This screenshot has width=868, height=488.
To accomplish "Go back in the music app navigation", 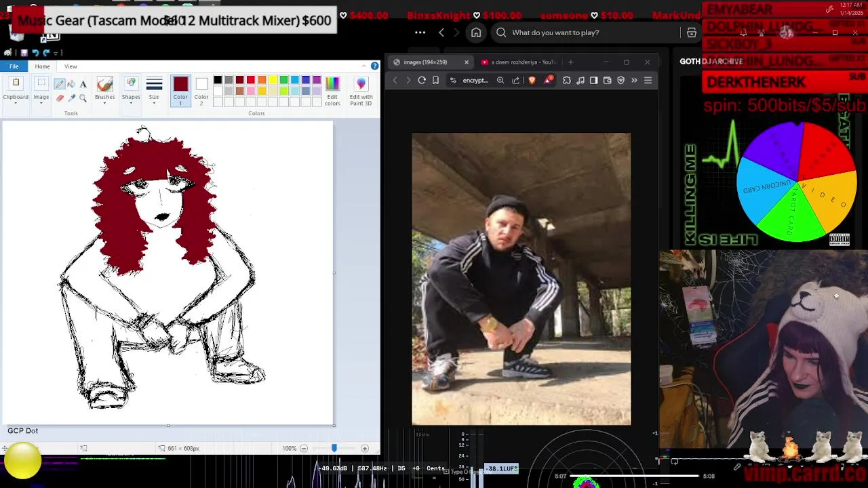I will point(441,33).
